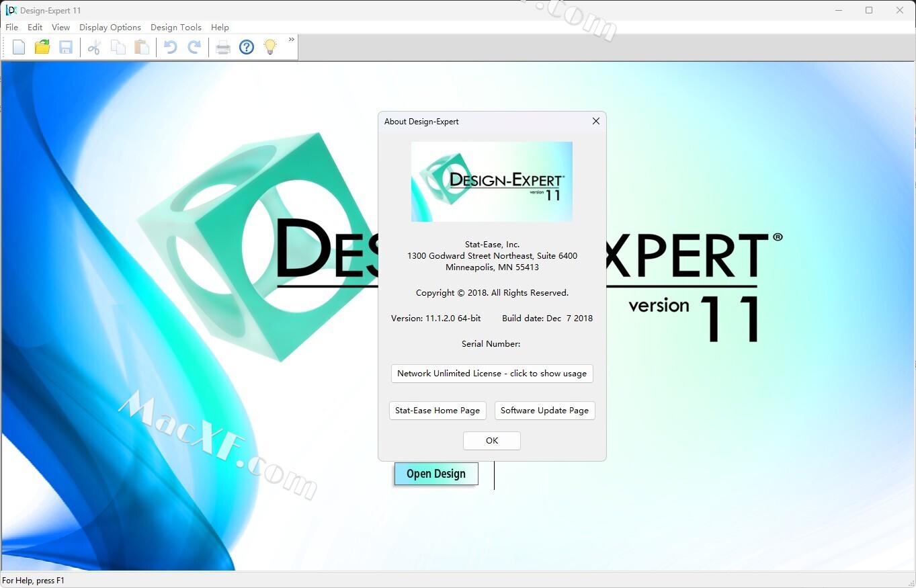
Task: Click the New Design toolbar icon
Action: click(x=19, y=47)
